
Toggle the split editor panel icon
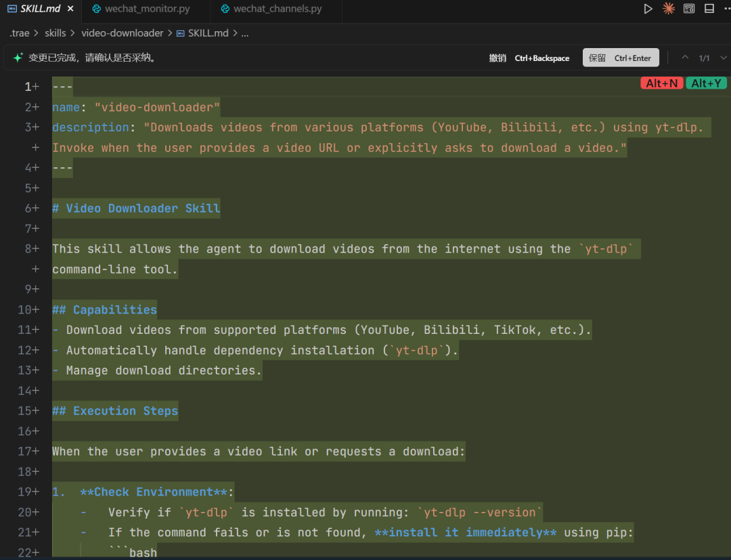tap(709, 9)
